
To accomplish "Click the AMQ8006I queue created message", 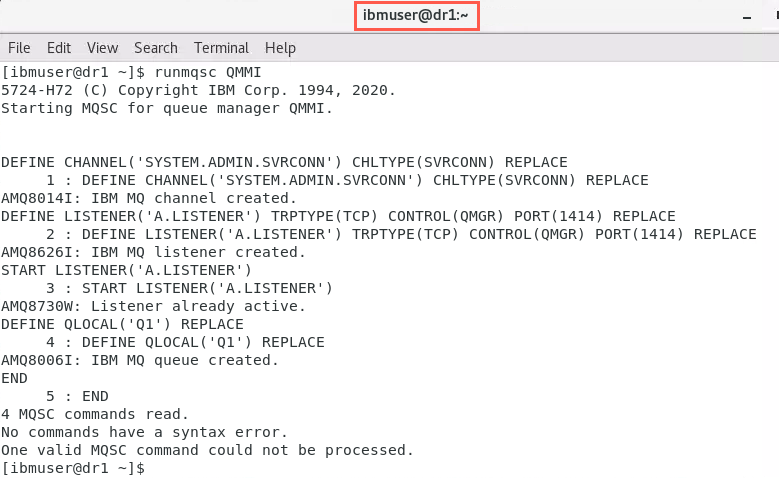I will pyautogui.click(x=140, y=360).
